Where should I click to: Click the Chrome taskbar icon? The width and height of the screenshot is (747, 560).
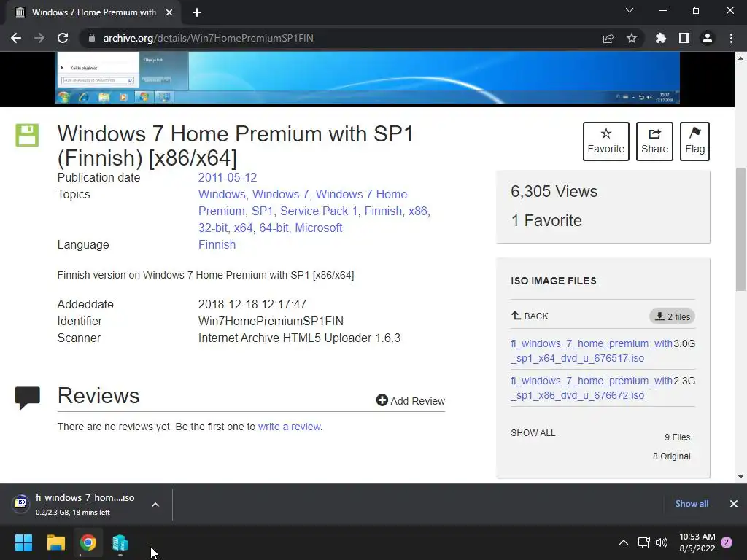coord(88,542)
